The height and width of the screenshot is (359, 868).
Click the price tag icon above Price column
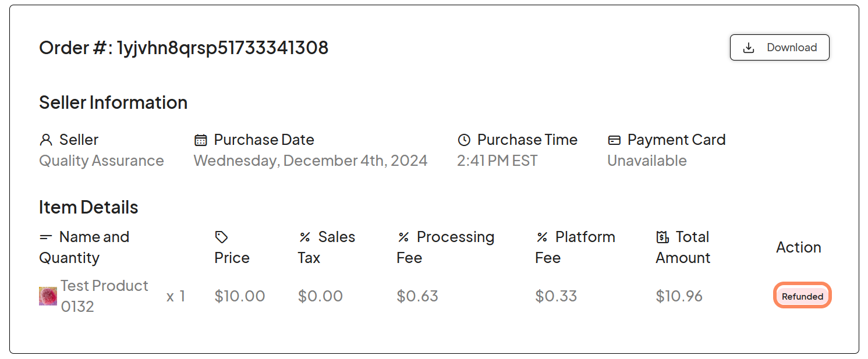tap(221, 237)
